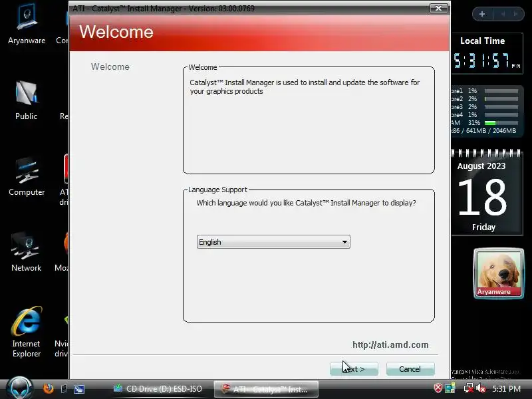Click the core2 2% usage bar

point(501,99)
